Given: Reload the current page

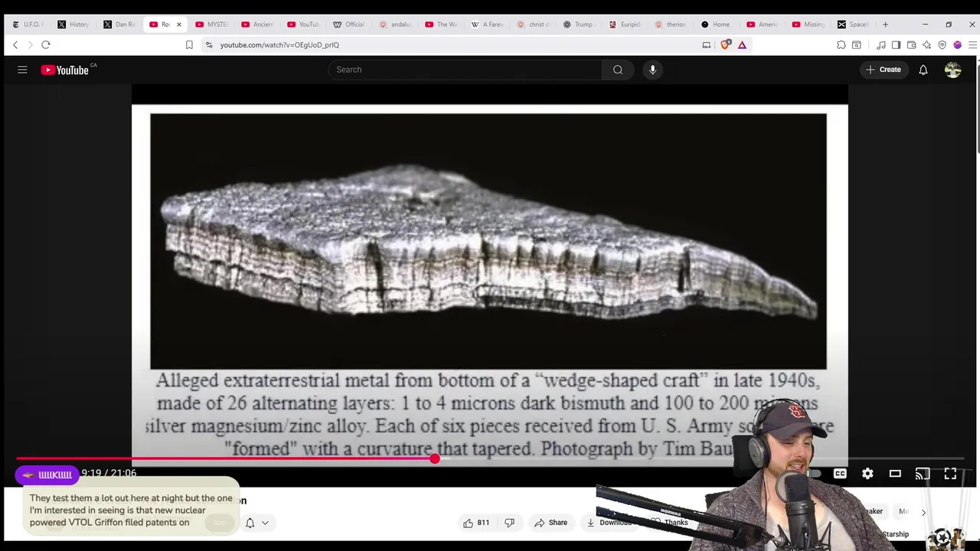Looking at the screenshot, I should point(46,45).
